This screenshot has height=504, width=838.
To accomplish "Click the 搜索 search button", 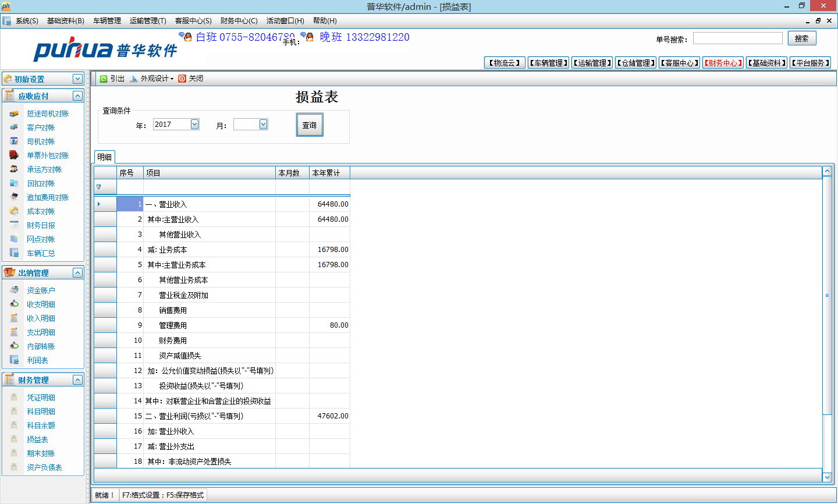I will [801, 38].
